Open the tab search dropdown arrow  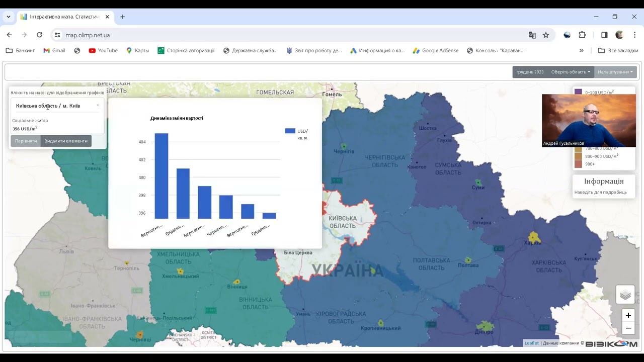point(9,17)
